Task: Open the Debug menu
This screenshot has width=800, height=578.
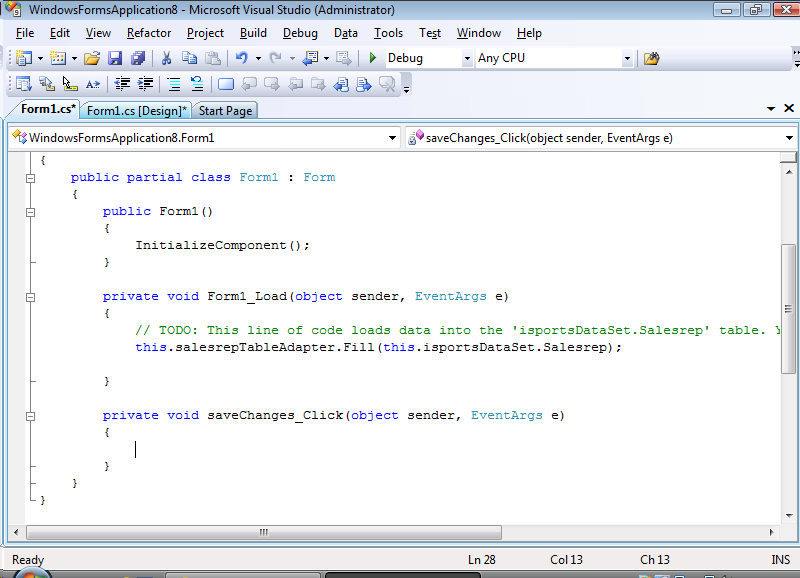Action: (x=300, y=33)
